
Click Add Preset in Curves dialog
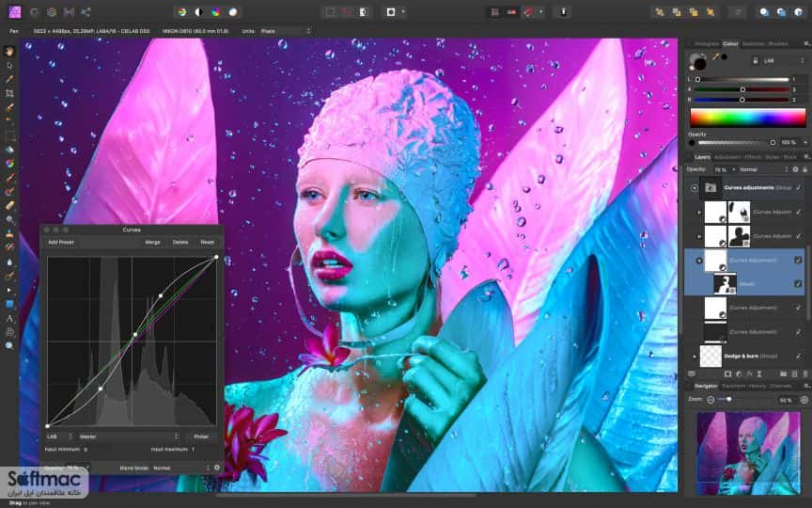61,242
